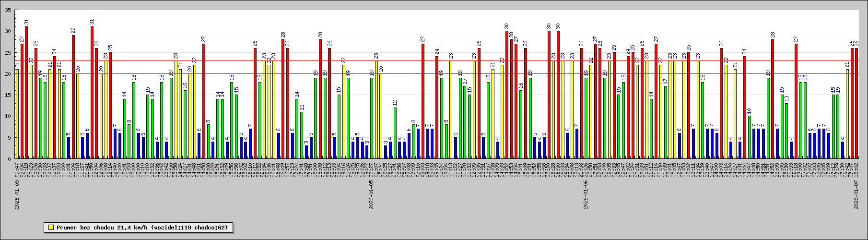Image resolution: width=868 pixels, height=240 pixels.
Task: Click the y-axis label 35
Action: click(8, 10)
